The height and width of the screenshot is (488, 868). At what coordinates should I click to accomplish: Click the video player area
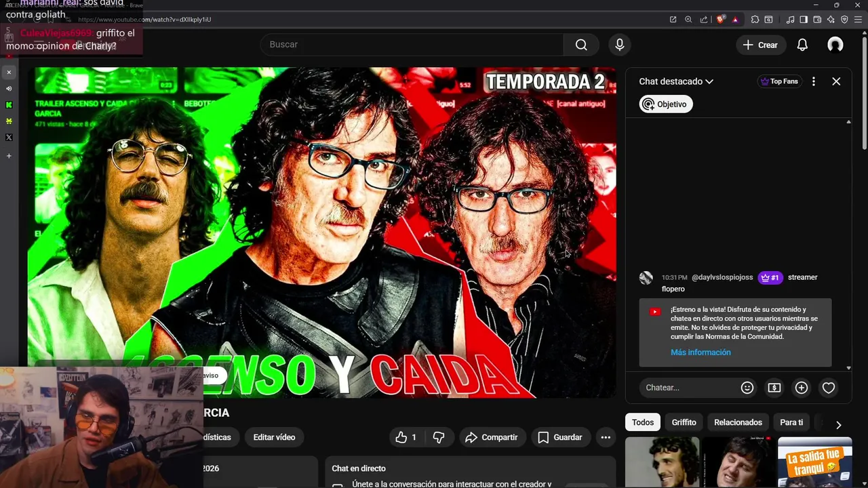tap(322, 232)
